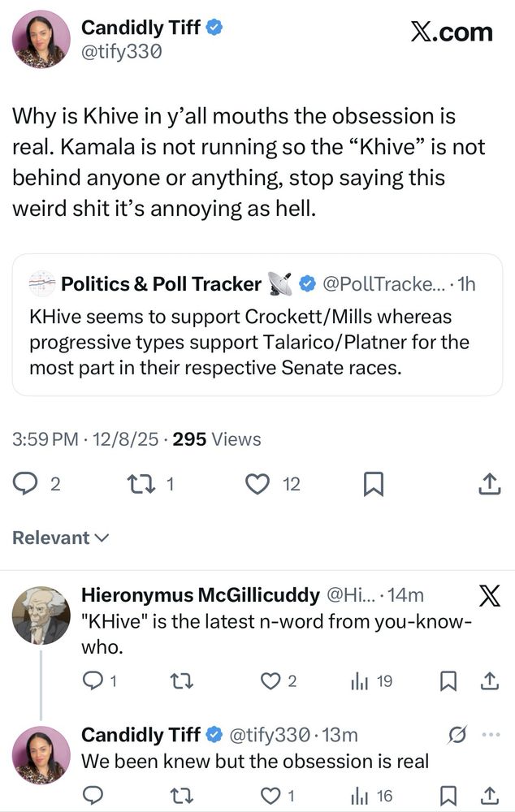Visit the @tify330 handle in post header
Screen dimensions: 515x812
coord(121,52)
